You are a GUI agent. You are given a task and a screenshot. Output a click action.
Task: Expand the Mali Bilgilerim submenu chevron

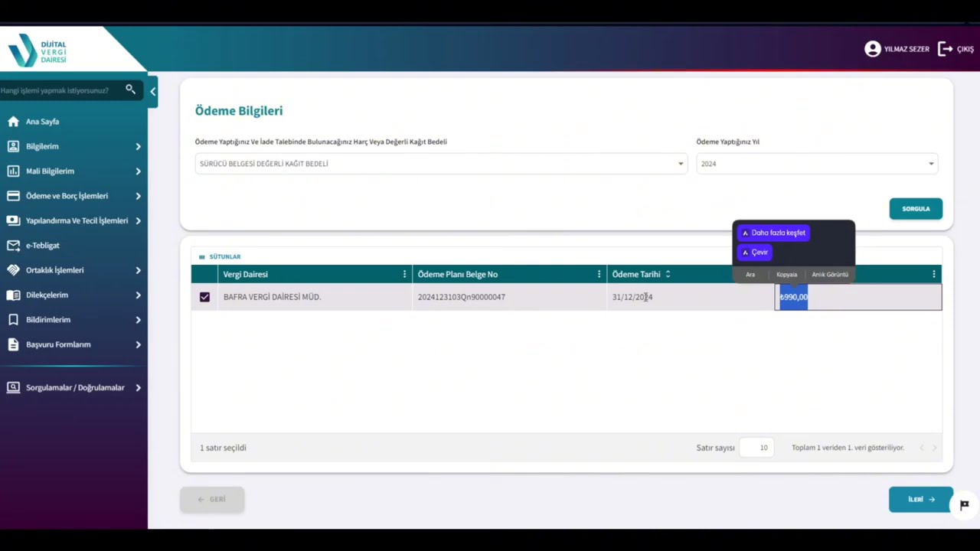tap(138, 171)
